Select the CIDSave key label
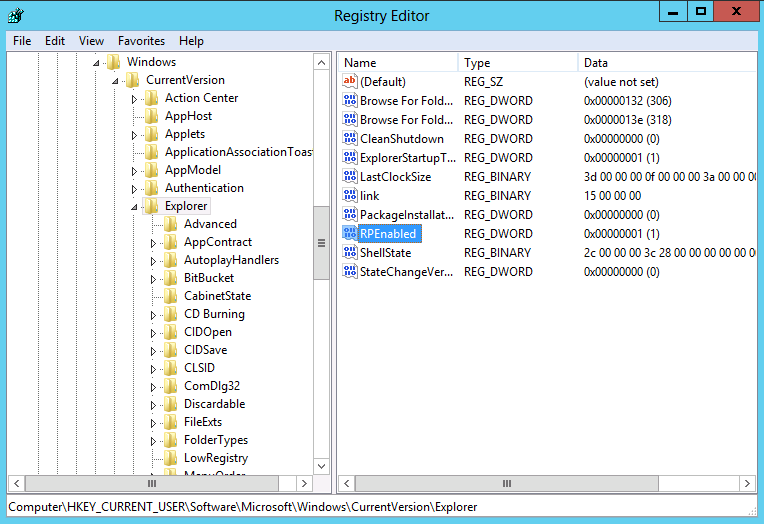The height and width of the screenshot is (524, 764). click(206, 350)
